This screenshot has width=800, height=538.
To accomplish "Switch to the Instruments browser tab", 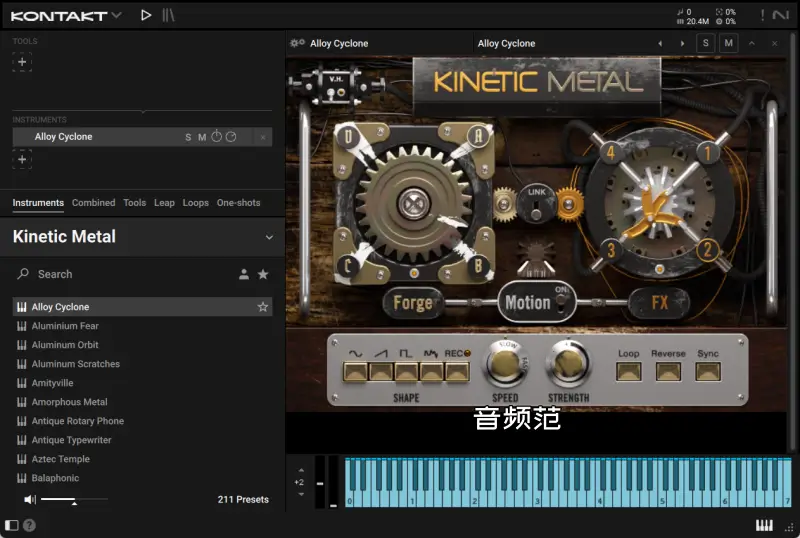I will pos(38,203).
